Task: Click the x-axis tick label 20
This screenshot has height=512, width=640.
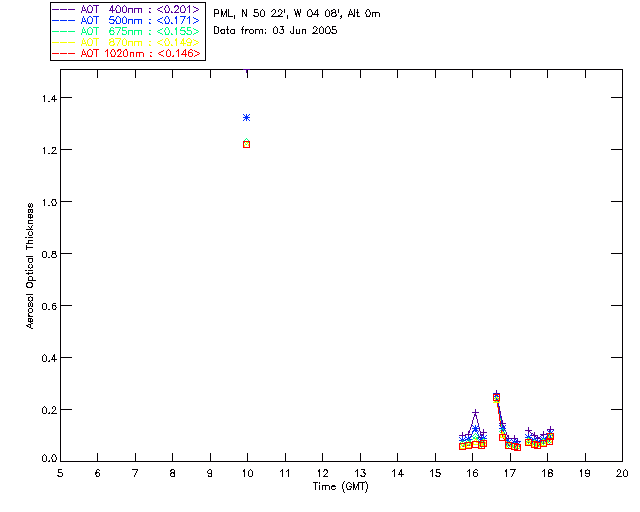Action: 622,473
